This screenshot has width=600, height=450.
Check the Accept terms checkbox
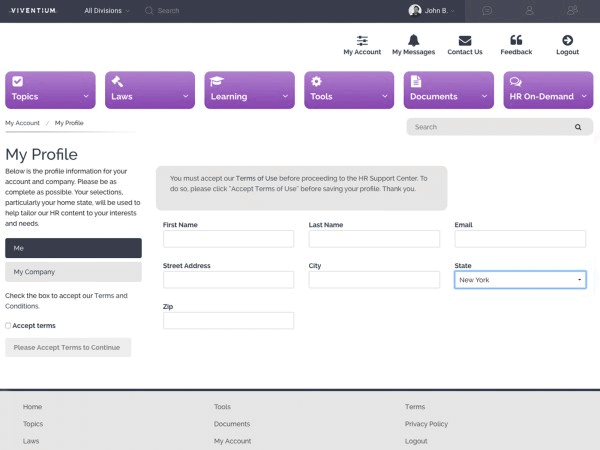(x=8, y=326)
